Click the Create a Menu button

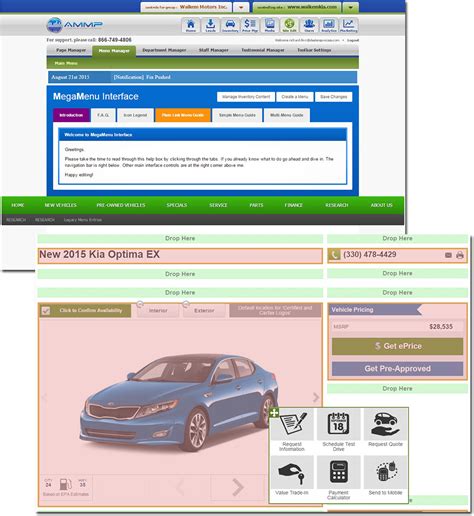(x=295, y=97)
